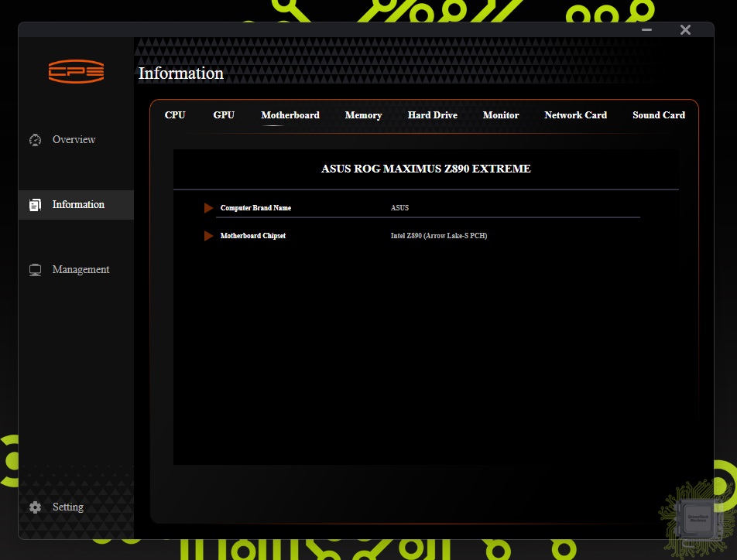Viewport: 737px width, 560px height.
Task: Click the Intel Z890 (Arrow Lake-S PCH) value
Action: [438, 236]
